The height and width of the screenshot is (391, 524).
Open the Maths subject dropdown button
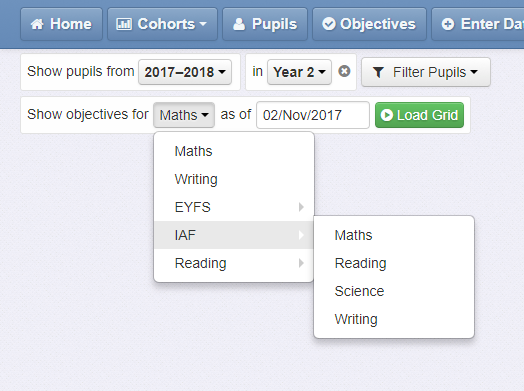184,115
